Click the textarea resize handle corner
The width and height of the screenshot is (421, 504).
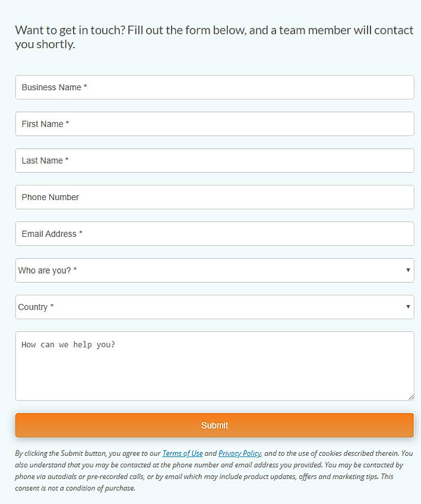[x=411, y=397]
